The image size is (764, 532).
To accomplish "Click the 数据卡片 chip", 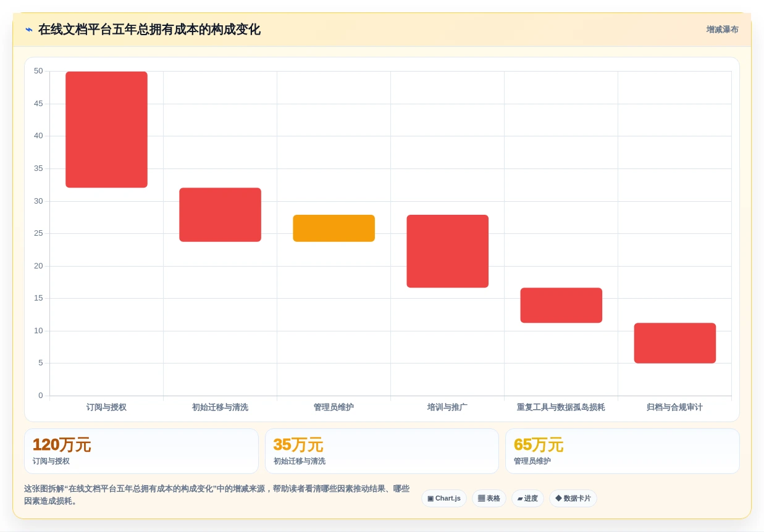I will click(573, 499).
